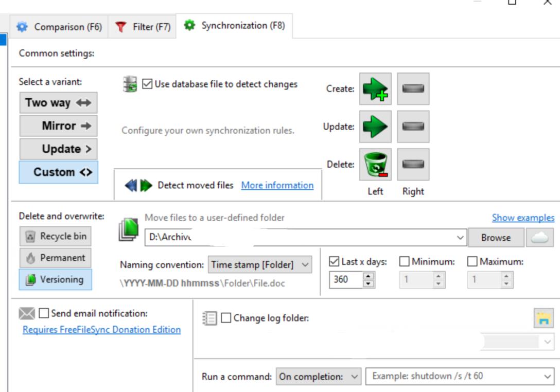The width and height of the screenshot is (560, 392).
Task: Enable the Change log folder checkbox
Action: [x=226, y=318]
